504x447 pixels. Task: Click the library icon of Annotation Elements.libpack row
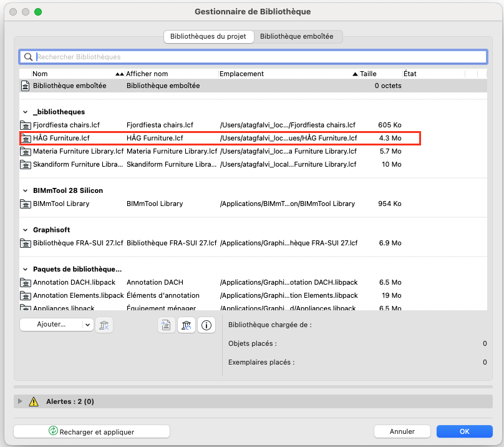tap(26, 296)
